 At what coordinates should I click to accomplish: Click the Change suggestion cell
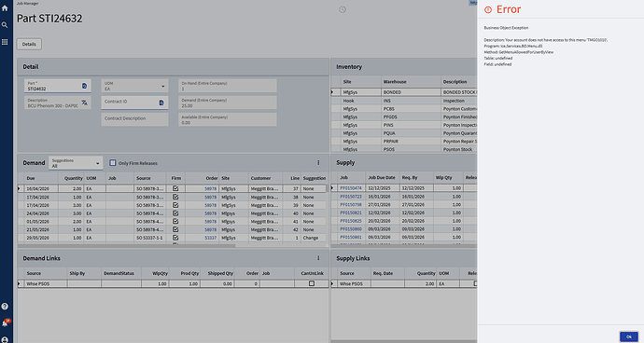tap(314, 238)
